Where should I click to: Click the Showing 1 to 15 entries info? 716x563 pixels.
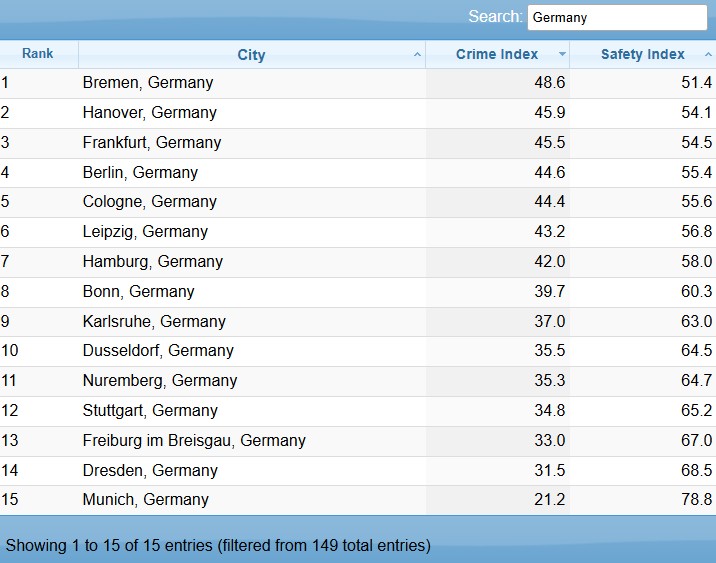(x=218, y=546)
